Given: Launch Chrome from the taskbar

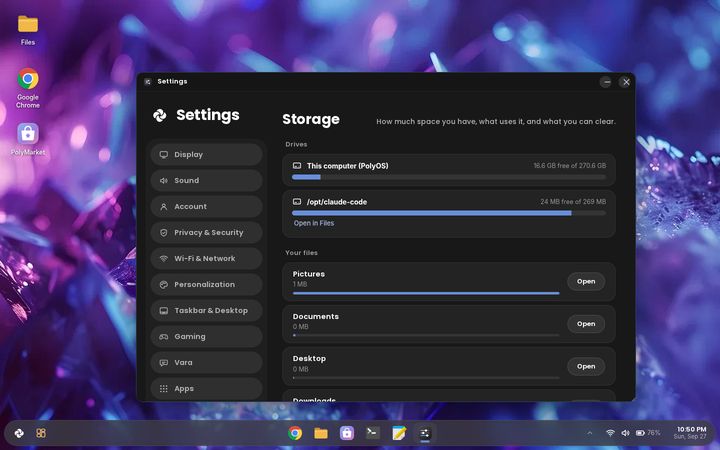Looking at the screenshot, I should click(295, 433).
